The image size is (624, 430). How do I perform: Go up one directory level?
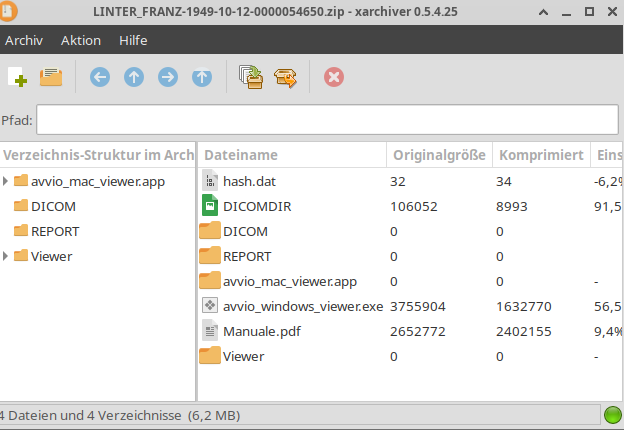[133, 77]
